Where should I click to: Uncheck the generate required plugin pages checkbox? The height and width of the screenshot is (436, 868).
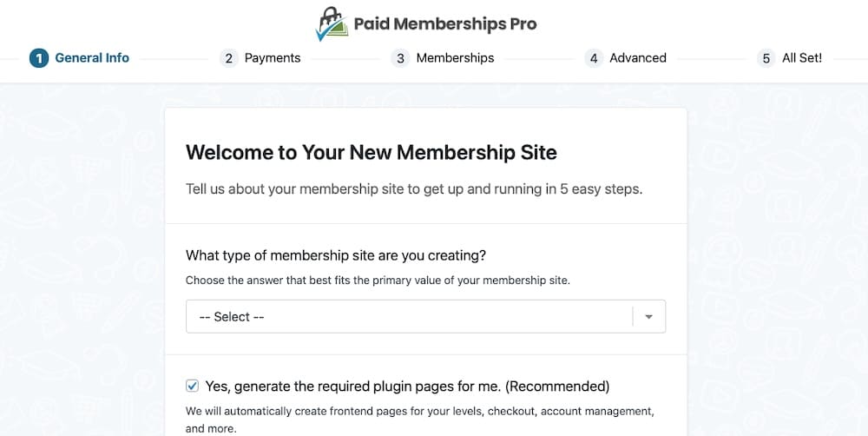coord(193,386)
